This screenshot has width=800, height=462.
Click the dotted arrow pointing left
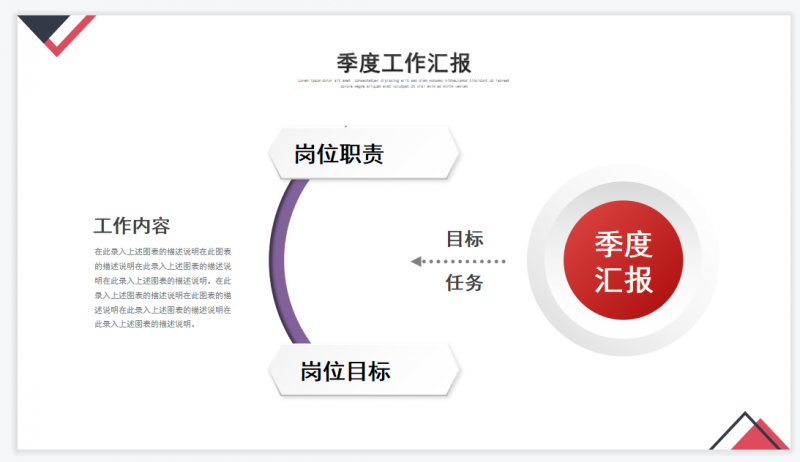[x=458, y=262]
